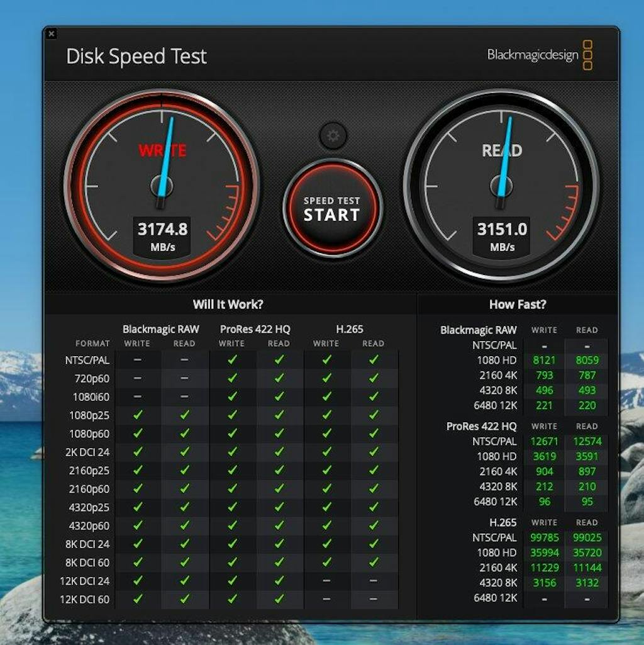Click H.265 write dash for 12K DCI 24
Viewport: 644px width, 645px height.
pyautogui.click(x=326, y=581)
